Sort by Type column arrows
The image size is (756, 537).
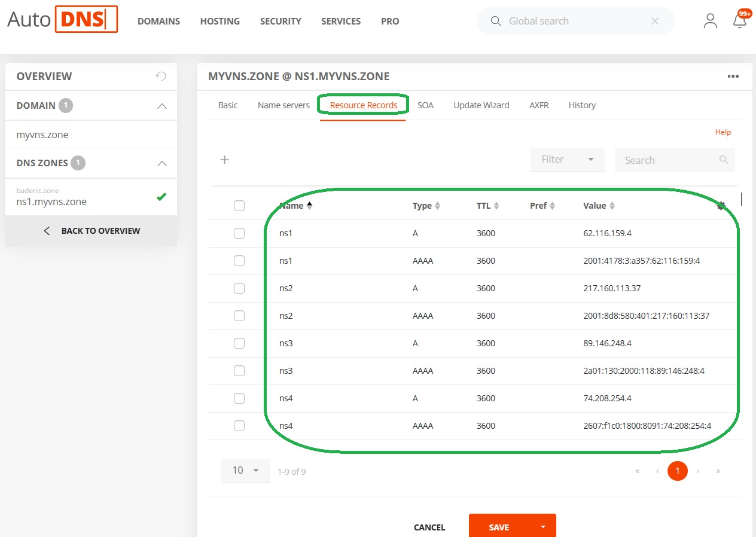click(x=437, y=206)
